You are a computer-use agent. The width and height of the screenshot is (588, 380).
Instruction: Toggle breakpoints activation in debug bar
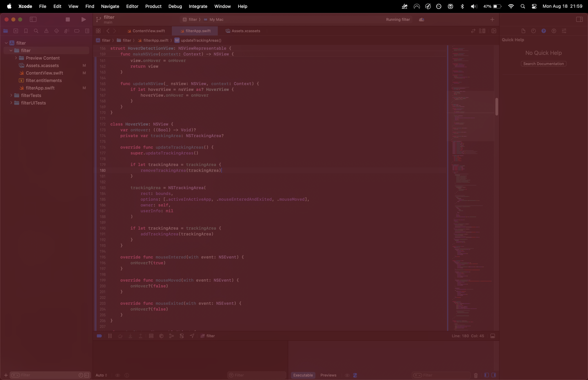tap(99, 336)
